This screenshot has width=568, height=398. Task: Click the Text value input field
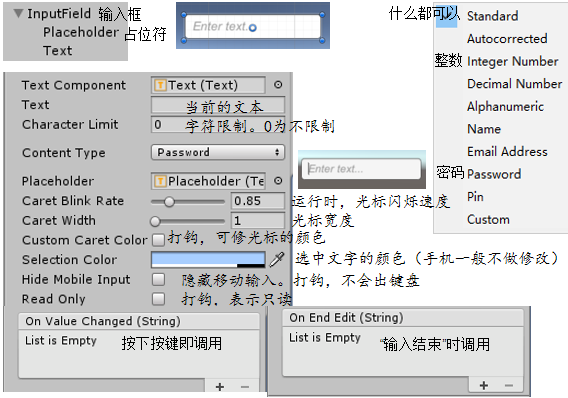(x=218, y=105)
